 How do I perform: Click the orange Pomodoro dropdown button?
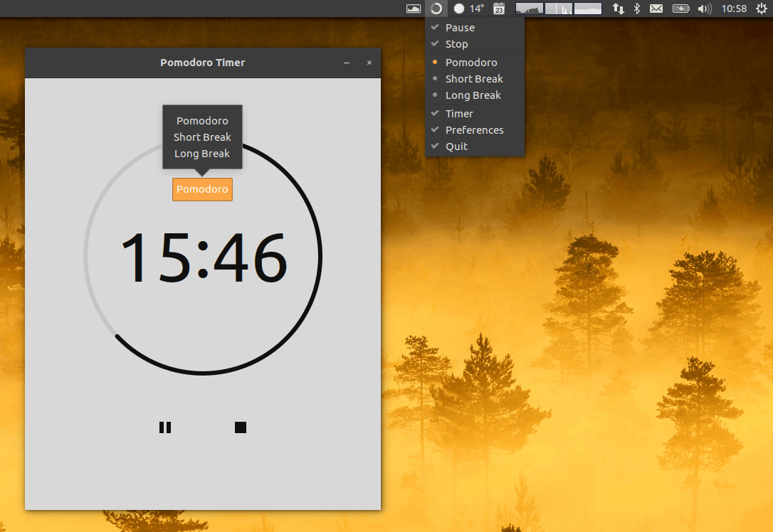pyautogui.click(x=202, y=189)
